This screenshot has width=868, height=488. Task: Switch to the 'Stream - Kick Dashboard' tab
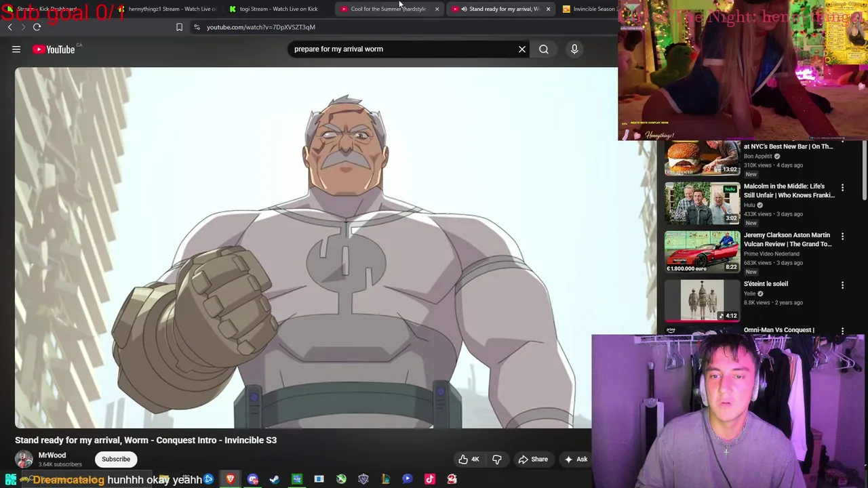(47, 9)
